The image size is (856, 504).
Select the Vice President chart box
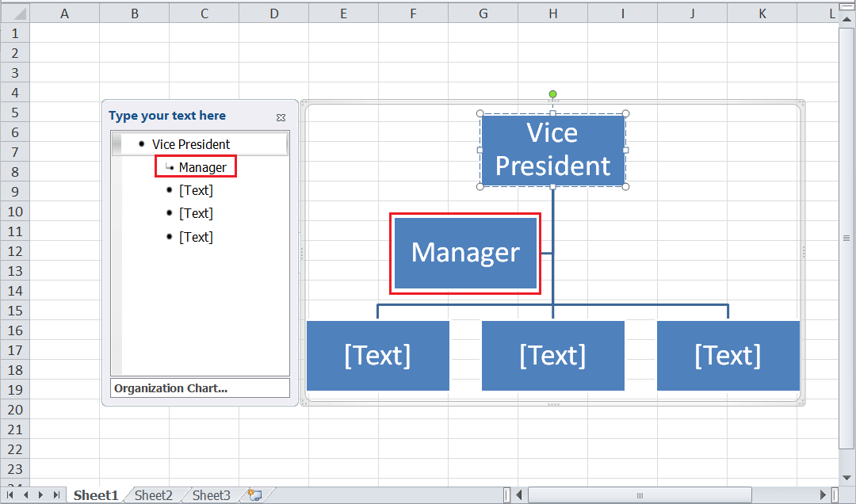tap(552, 150)
